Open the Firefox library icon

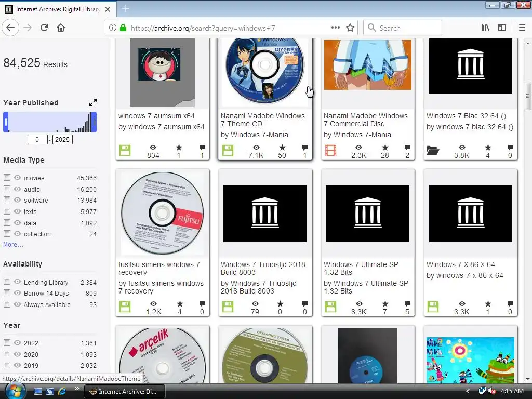coord(485,28)
